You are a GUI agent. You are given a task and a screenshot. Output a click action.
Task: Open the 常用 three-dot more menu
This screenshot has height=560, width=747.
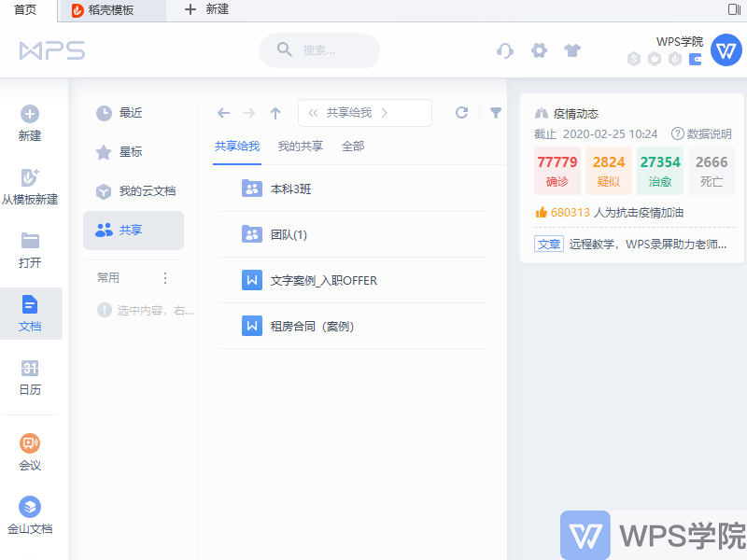(x=165, y=278)
